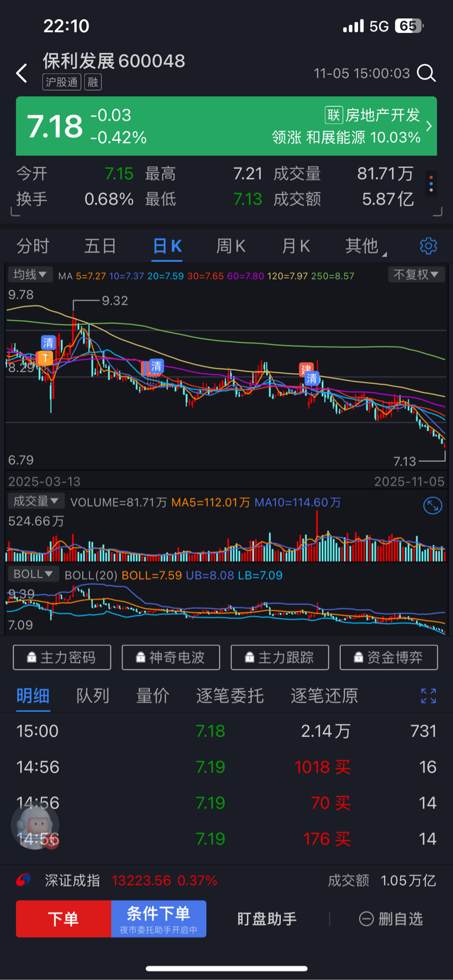Image resolution: width=453 pixels, height=980 pixels.
Task: Tap the 领涨 和展能源 10.03% link
Action: pyautogui.click(x=346, y=137)
